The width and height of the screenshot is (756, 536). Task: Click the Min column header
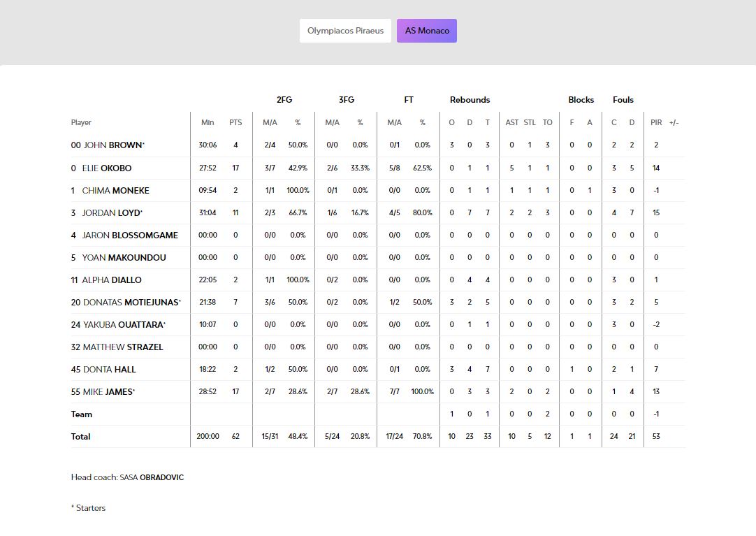click(x=208, y=122)
